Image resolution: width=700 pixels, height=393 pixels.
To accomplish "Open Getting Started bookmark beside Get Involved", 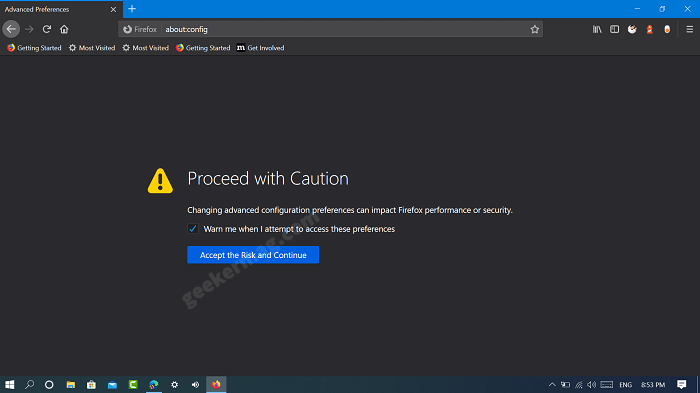I will tap(203, 48).
